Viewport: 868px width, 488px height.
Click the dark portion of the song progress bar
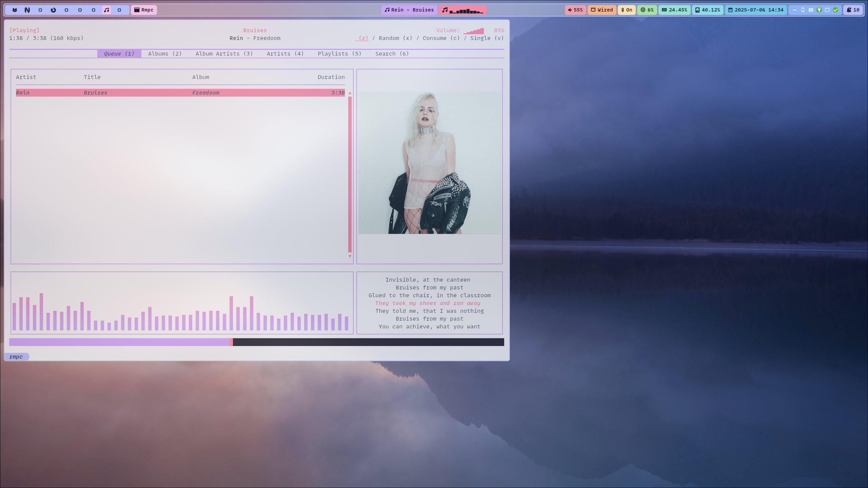368,342
